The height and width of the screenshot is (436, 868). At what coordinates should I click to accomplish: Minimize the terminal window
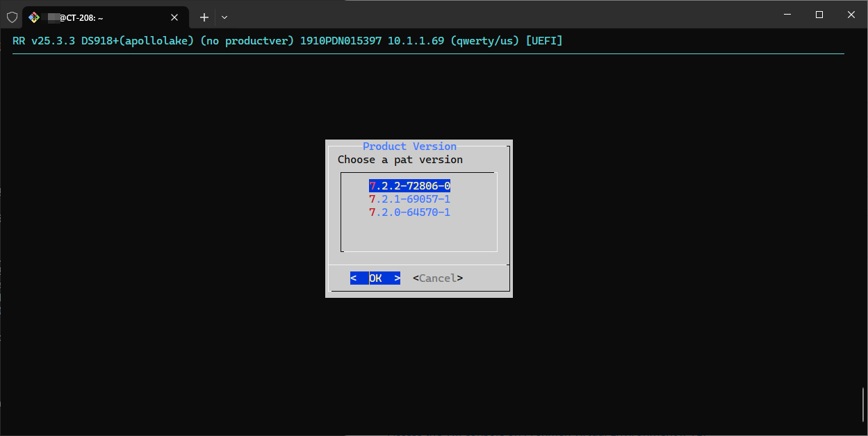click(x=787, y=15)
